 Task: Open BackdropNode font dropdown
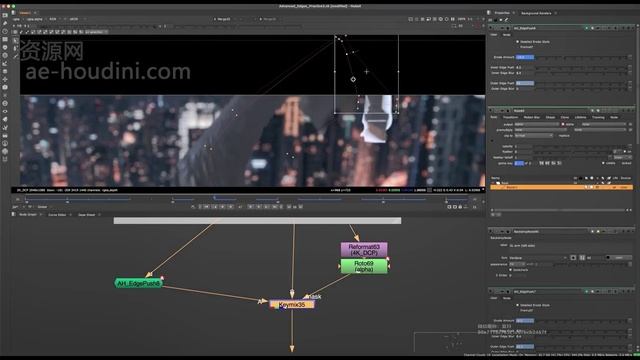[538, 258]
